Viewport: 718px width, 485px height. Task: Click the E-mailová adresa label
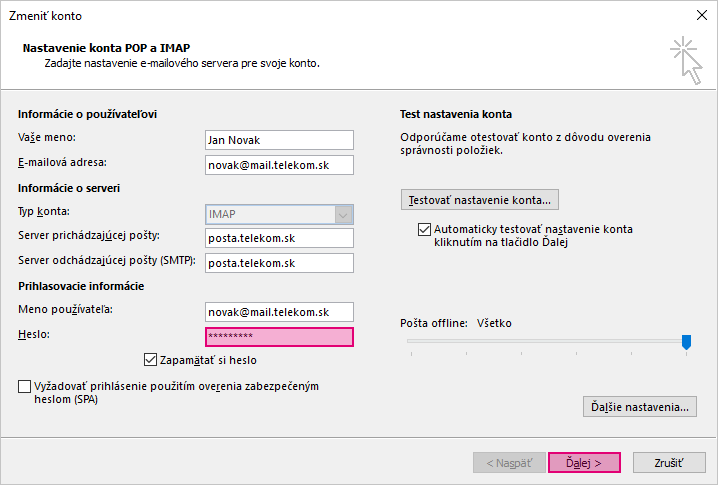tap(62, 162)
